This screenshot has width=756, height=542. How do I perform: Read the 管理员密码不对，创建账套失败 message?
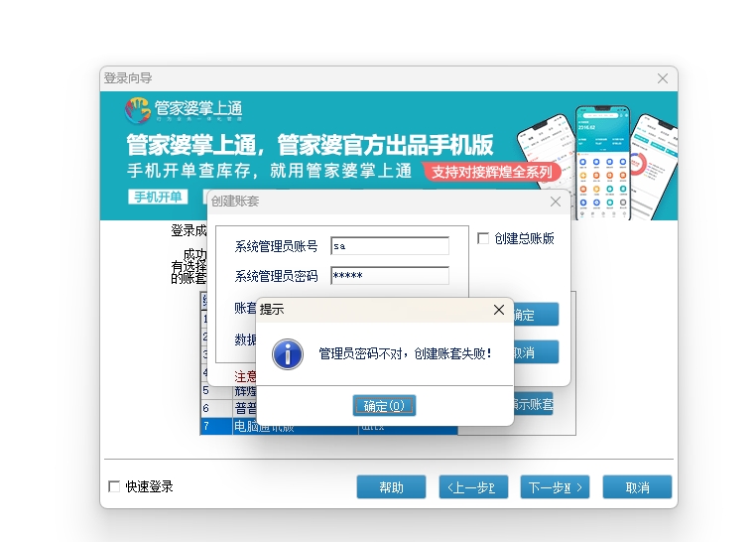click(405, 354)
